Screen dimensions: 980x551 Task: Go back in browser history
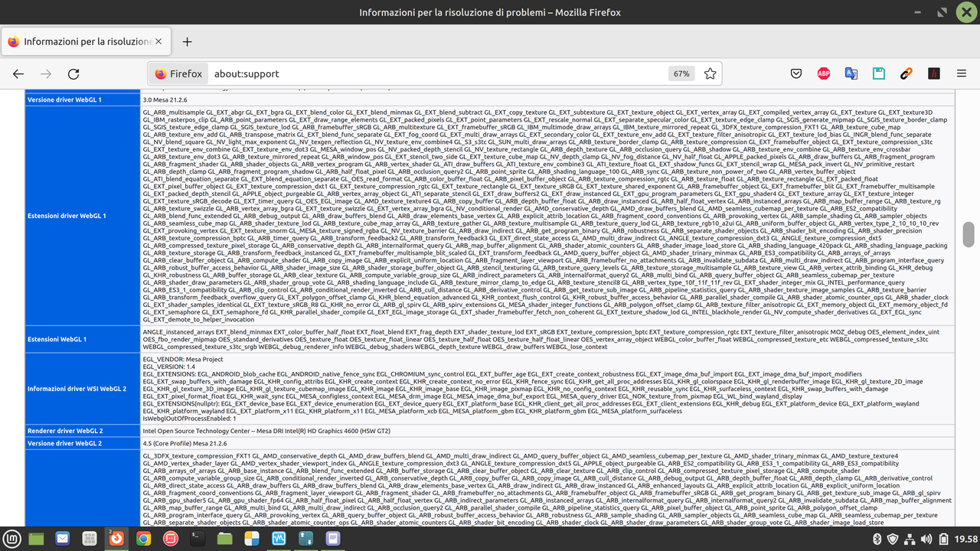(x=18, y=73)
